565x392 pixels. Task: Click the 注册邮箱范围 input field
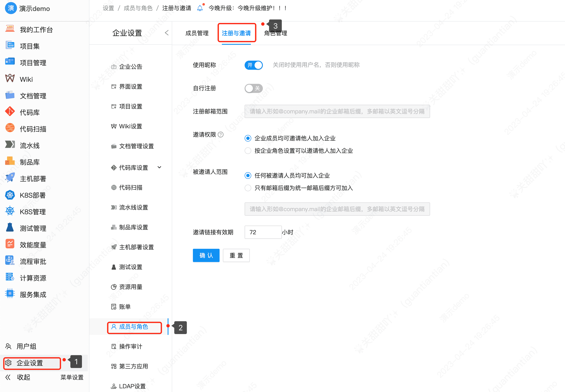click(337, 111)
